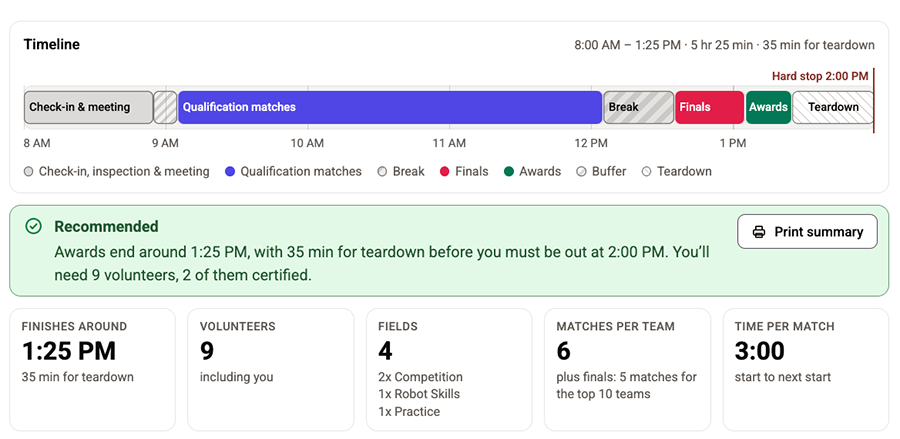This screenshot has width=900, height=439.
Task: Select the Qualification matches timeline bar
Action: click(390, 107)
